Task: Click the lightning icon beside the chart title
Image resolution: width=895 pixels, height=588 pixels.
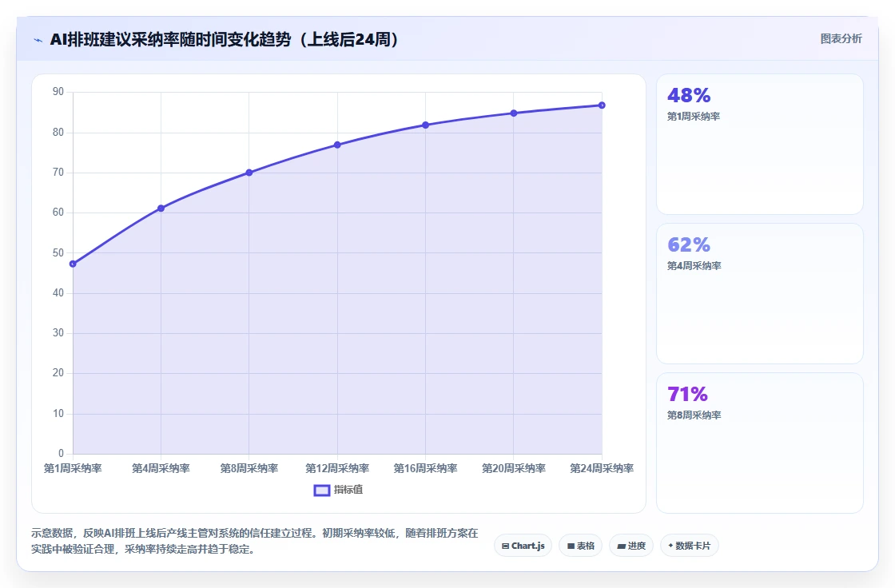Action: (38, 40)
